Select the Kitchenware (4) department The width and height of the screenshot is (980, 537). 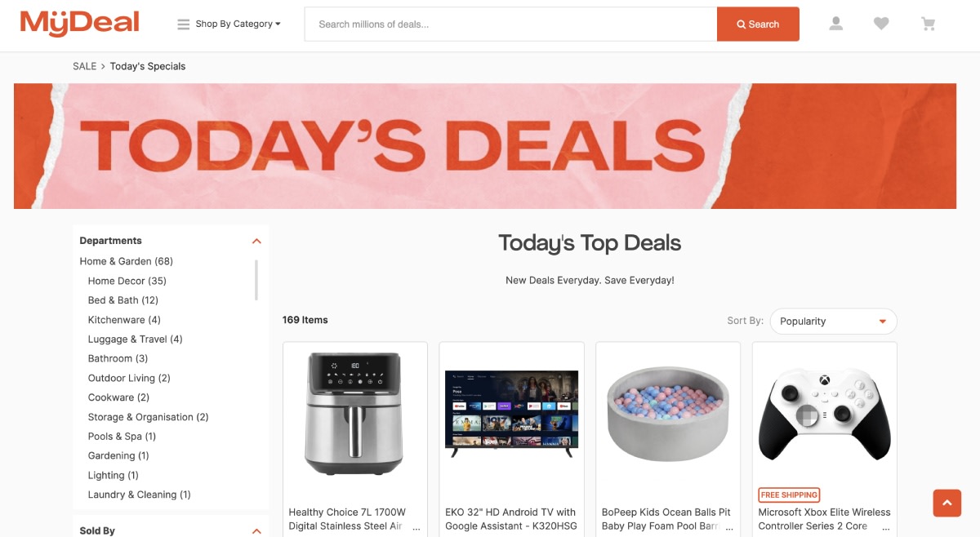click(x=124, y=320)
